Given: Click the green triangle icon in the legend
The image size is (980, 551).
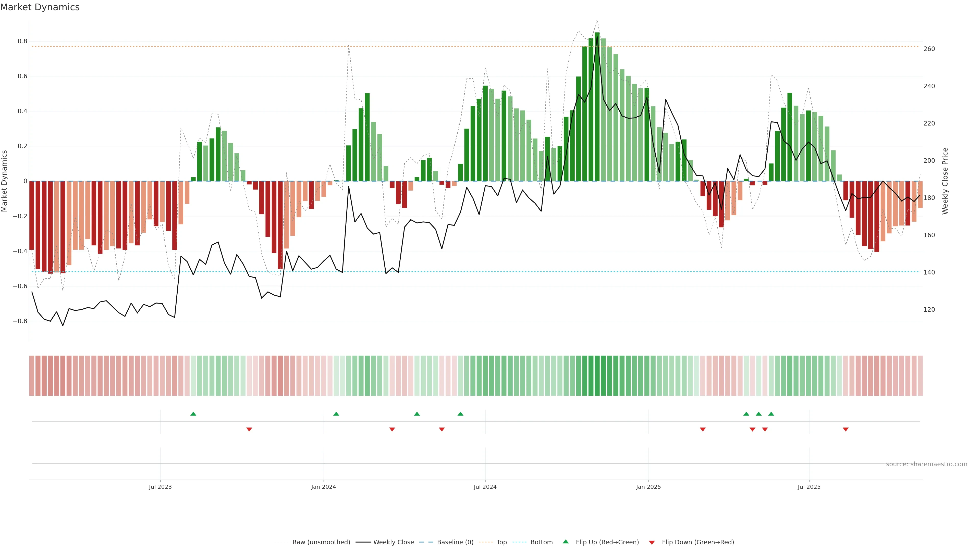Looking at the screenshot, I should tap(566, 542).
